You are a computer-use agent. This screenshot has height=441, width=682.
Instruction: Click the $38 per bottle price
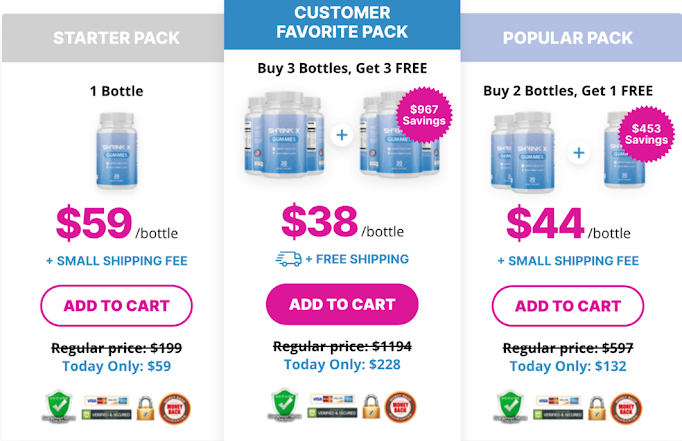pos(342,222)
